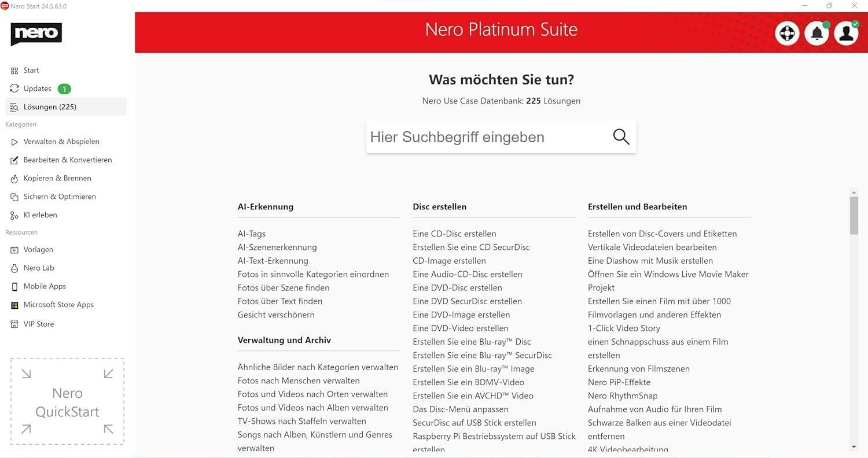
Task: Click the flame icon for Kopieren & Brennen
Action: point(14,179)
